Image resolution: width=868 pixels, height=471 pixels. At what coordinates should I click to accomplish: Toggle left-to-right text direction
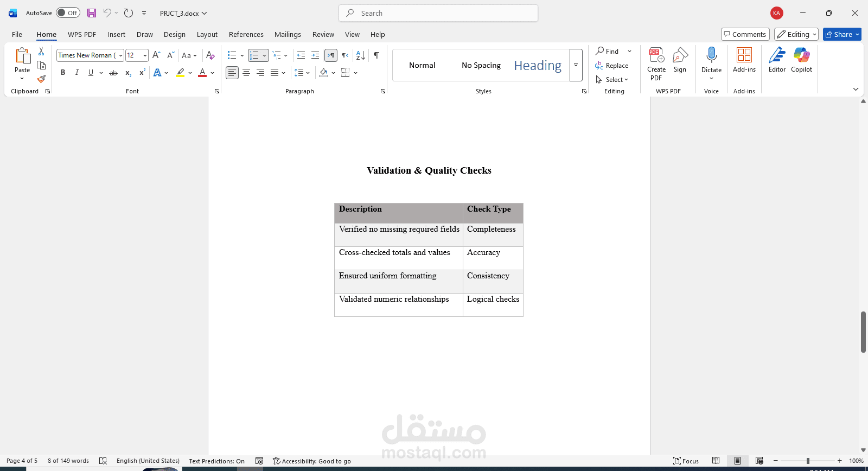(x=331, y=55)
